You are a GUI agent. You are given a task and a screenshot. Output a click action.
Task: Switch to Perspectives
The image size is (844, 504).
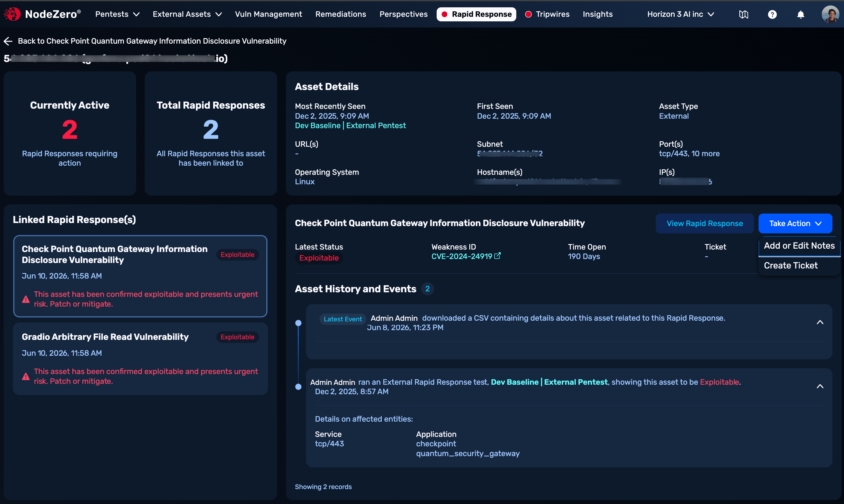403,14
